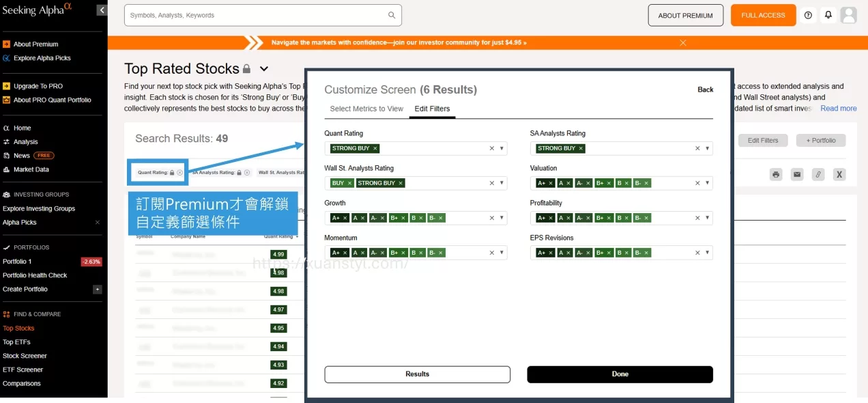Remove STRONG BUY tag from Quant Rating
Screen dimensions: 868x403
coord(375,148)
